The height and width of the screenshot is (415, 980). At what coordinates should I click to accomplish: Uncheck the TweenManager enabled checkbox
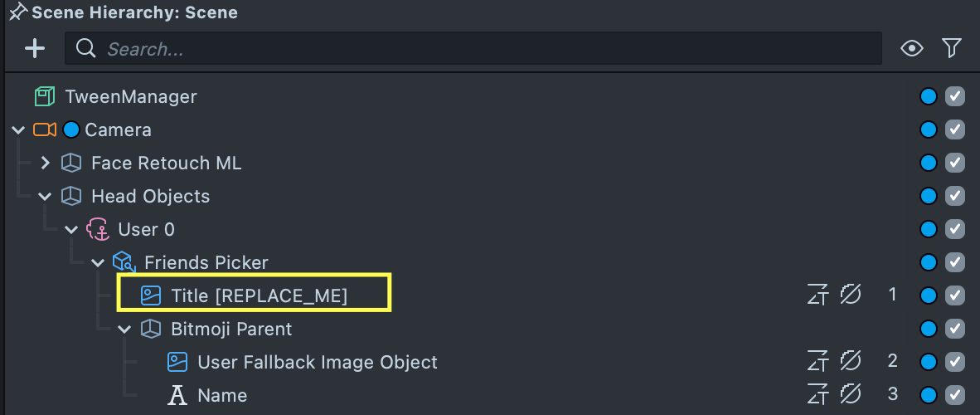point(955,96)
